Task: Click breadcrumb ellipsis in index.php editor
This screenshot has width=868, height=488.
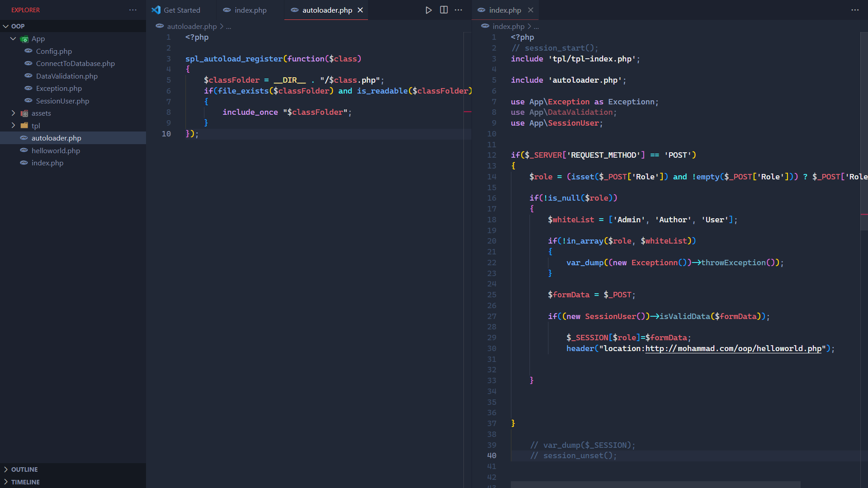Action: tap(536, 26)
